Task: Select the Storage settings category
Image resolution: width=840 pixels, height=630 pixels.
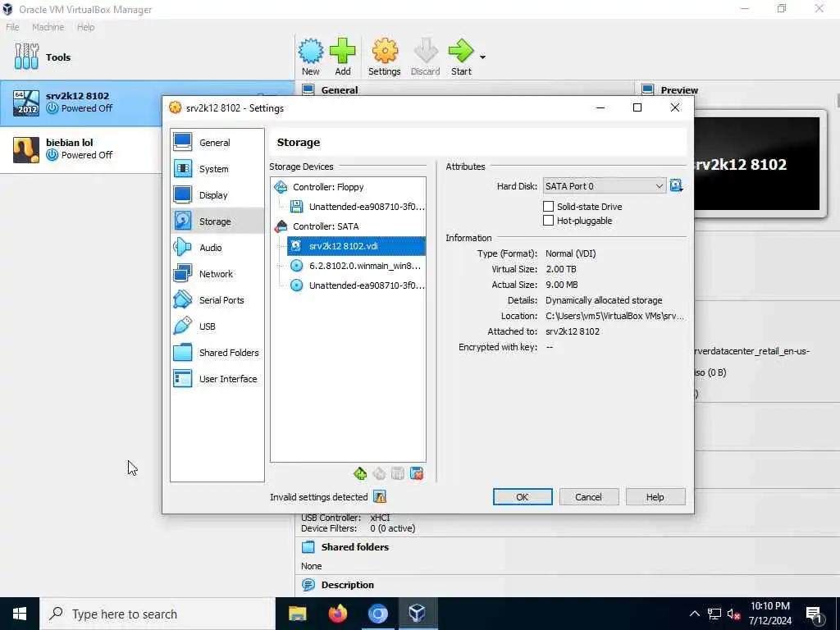Action: coord(217,221)
